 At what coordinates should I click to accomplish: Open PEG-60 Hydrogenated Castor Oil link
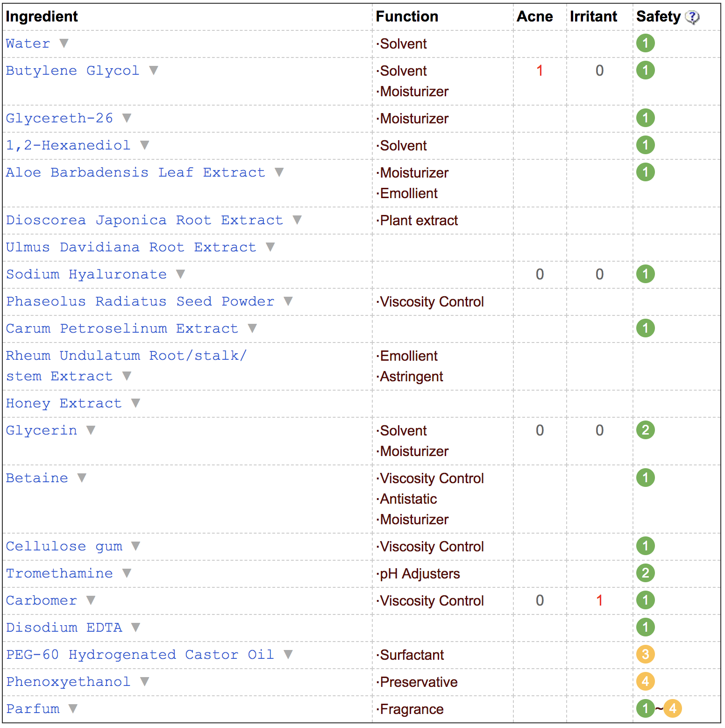tap(140, 655)
